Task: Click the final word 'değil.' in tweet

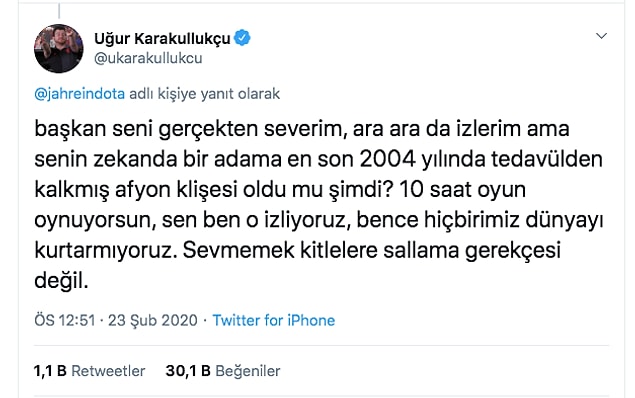Action: click(x=61, y=281)
